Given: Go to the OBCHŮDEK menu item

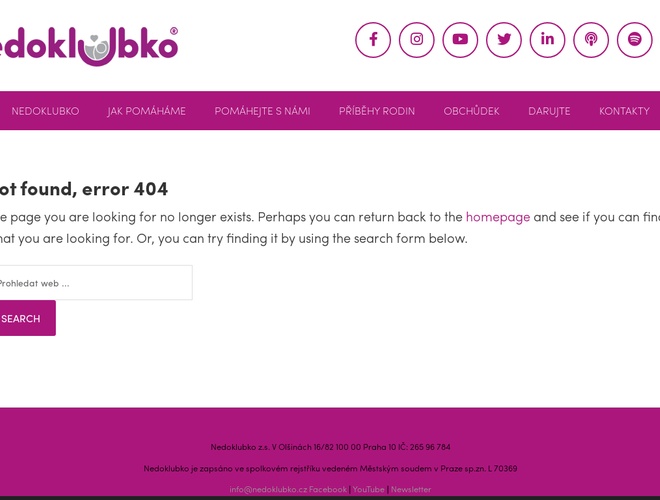Looking at the screenshot, I should tap(471, 111).
